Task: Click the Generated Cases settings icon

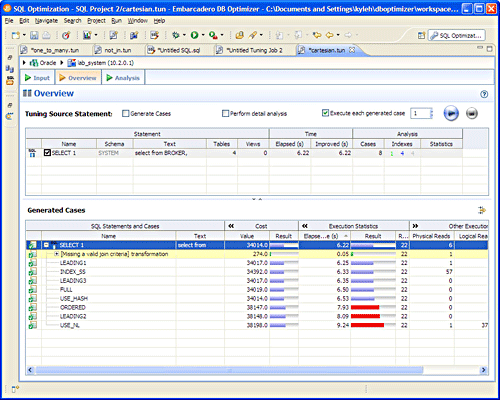Action: [482, 210]
